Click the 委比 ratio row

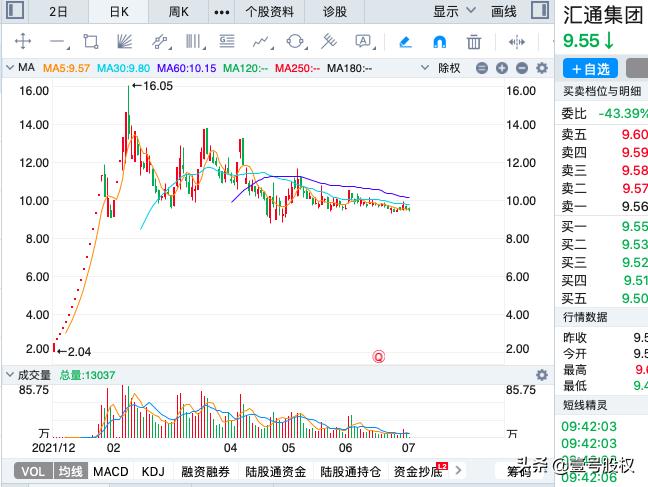click(601, 113)
